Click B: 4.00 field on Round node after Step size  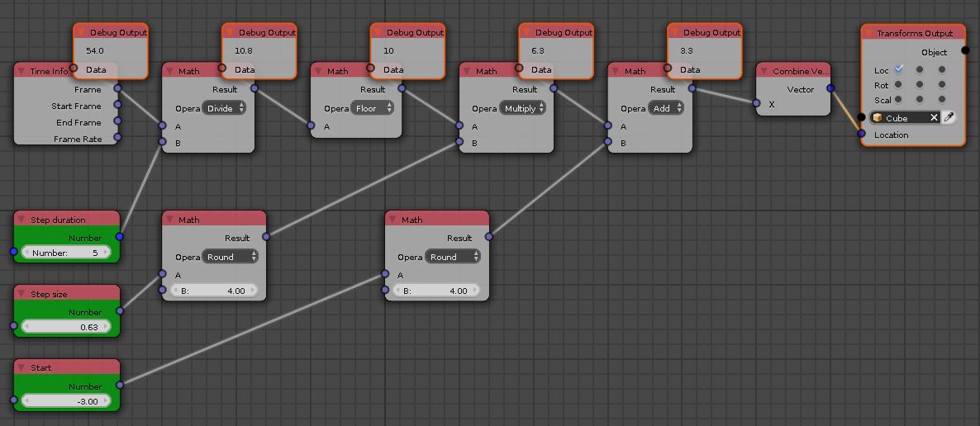214,291
